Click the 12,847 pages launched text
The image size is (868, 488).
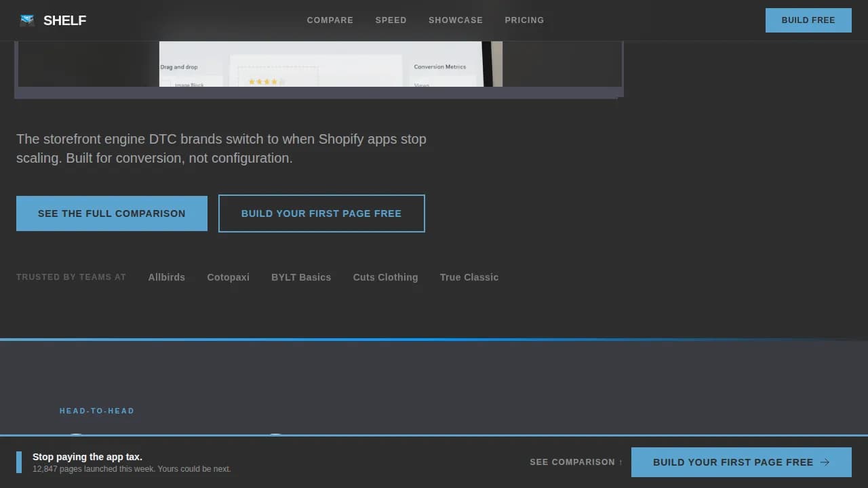coord(132,469)
